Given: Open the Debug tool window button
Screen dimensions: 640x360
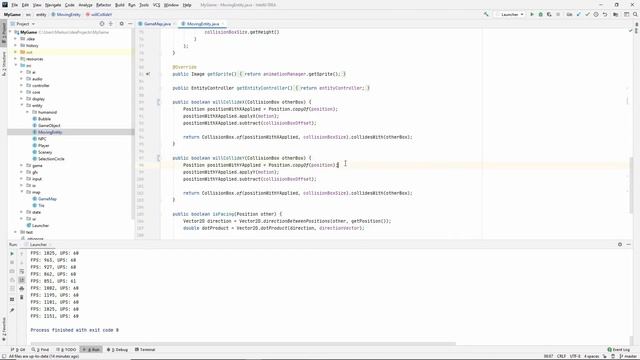Looking at the screenshot, I should point(118,350).
